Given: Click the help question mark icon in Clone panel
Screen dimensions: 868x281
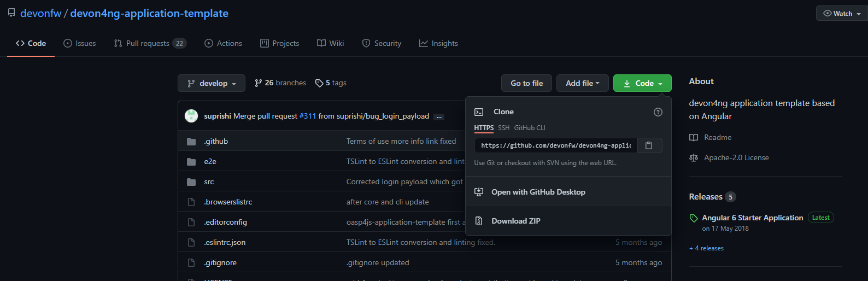Looking at the screenshot, I should coord(658,112).
